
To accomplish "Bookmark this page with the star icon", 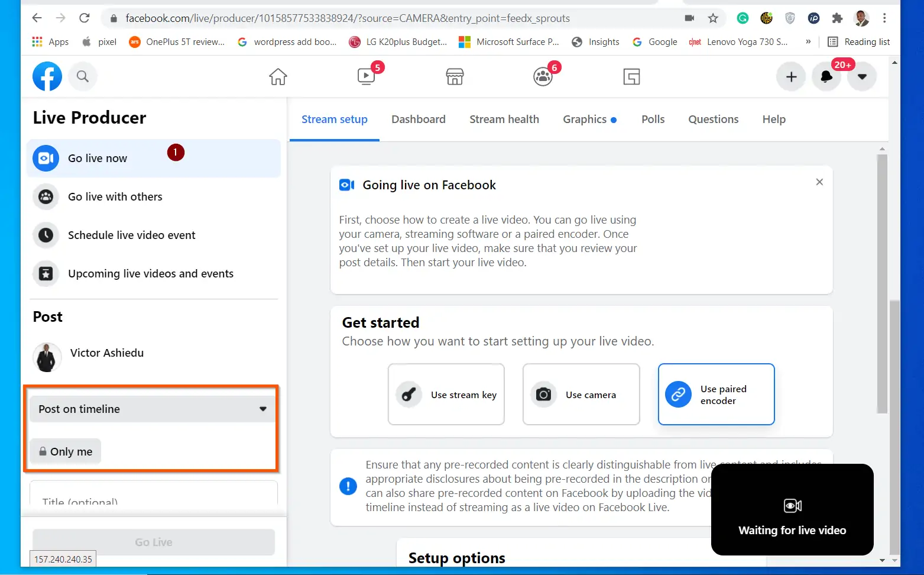I will click(713, 18).
